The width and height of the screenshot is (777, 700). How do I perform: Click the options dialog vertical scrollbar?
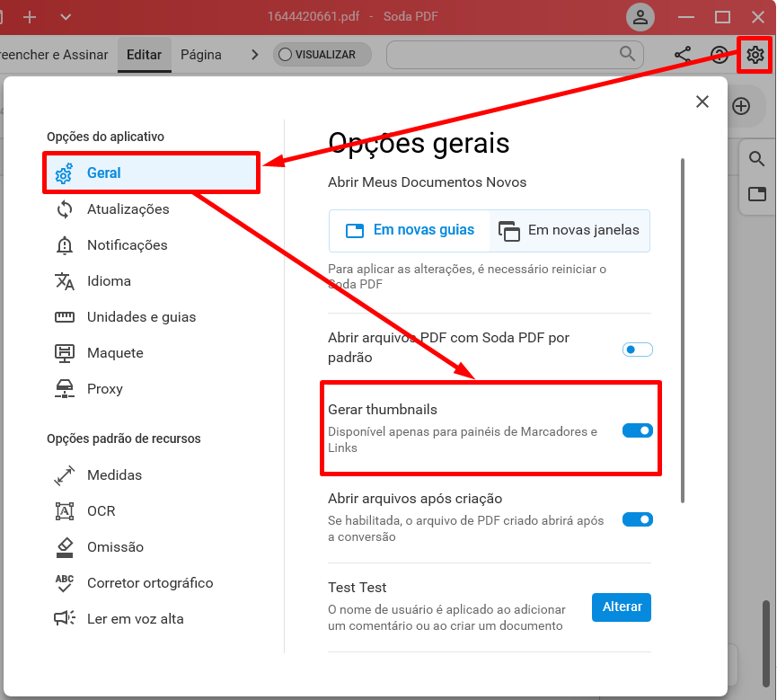pos(683,331)
